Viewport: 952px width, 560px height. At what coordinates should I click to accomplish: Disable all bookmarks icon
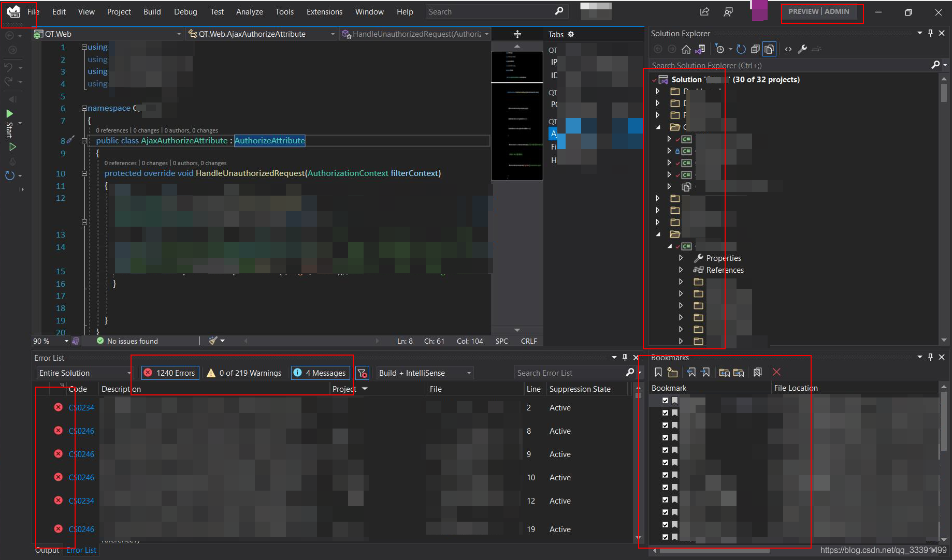point(758,372)
